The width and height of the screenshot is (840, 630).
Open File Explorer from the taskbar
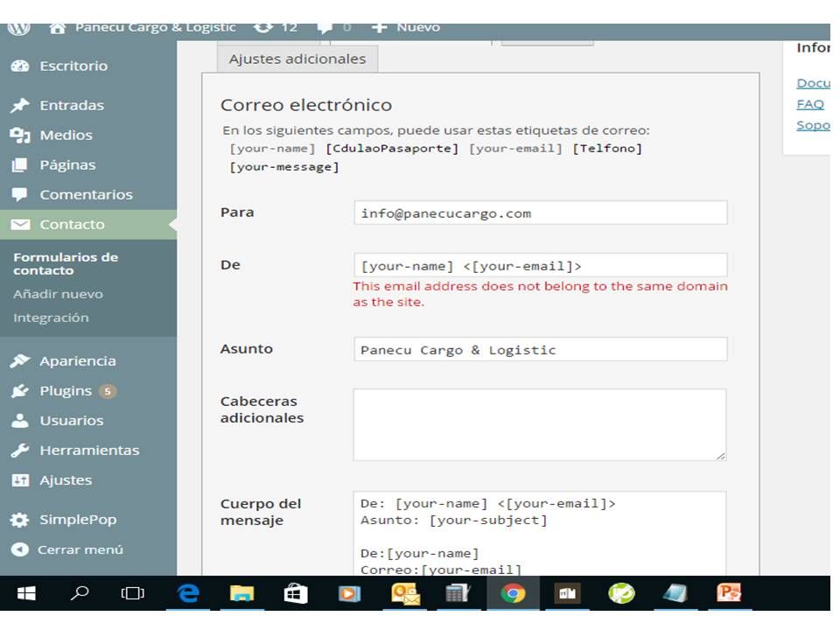coord(241,593)
